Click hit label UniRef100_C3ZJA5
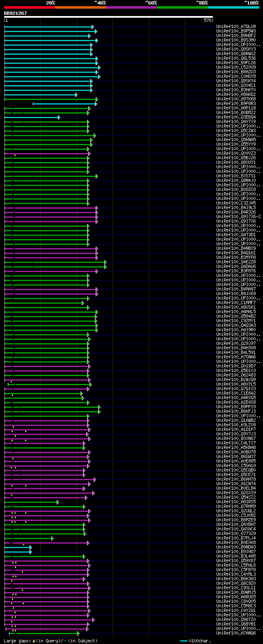The width and height of the screenshot is (263, 644). click(x=236, y=203)
